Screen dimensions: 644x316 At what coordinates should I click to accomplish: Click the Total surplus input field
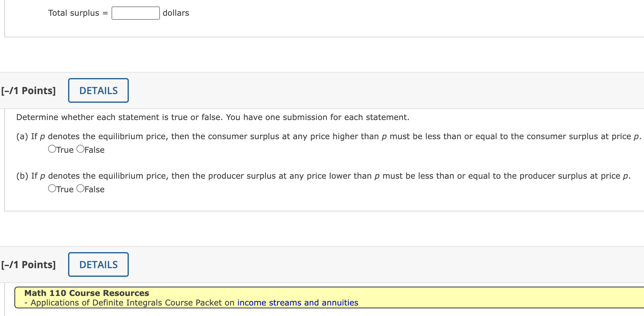pyautogui.click(x=136, y=13)
